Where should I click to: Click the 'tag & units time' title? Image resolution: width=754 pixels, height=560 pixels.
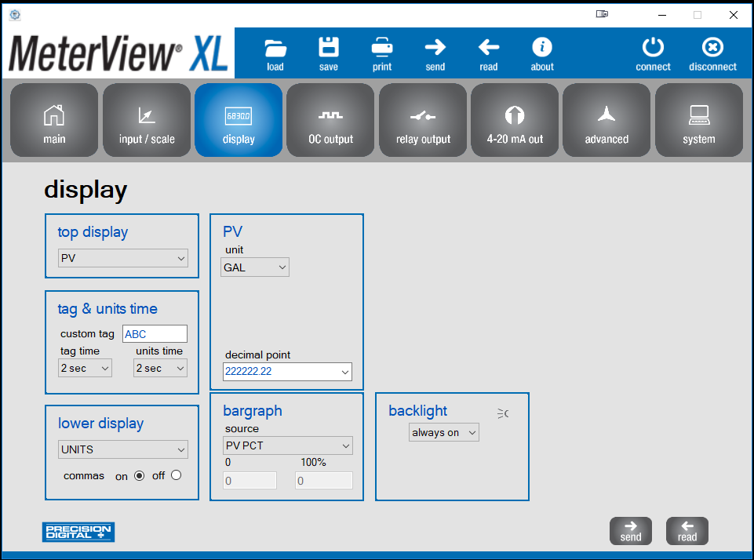[x=107, y=308]
